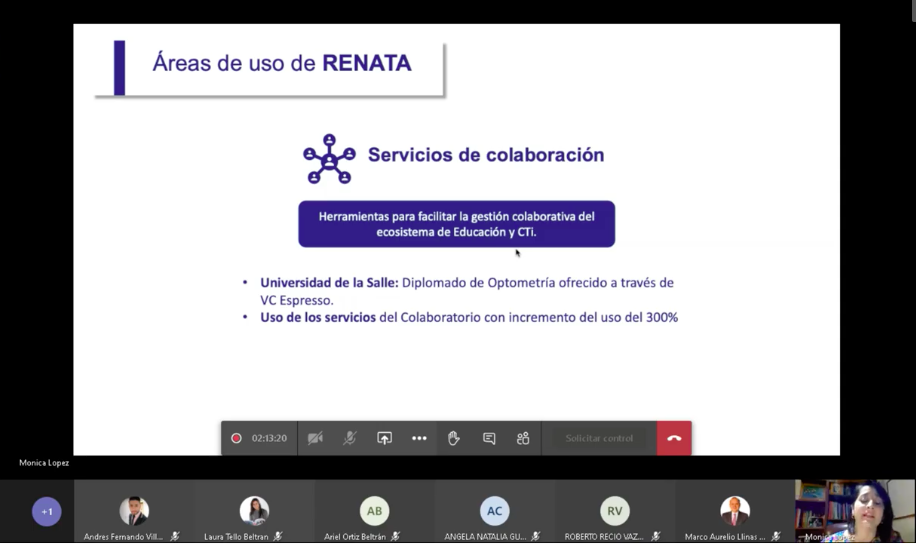Viewport: 916px width, 544px height.
Task: Click the Monica Lopez presenter name label
Action: point(44,463)
